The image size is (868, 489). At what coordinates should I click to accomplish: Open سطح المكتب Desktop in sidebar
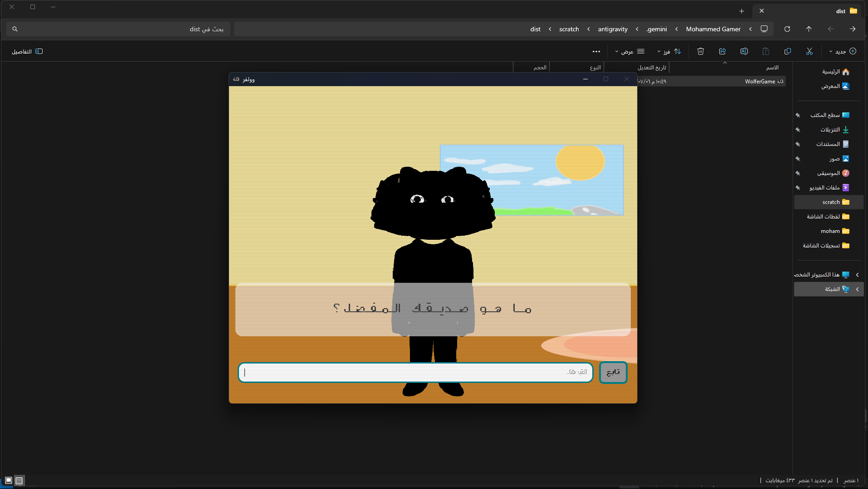coord(829,115)
